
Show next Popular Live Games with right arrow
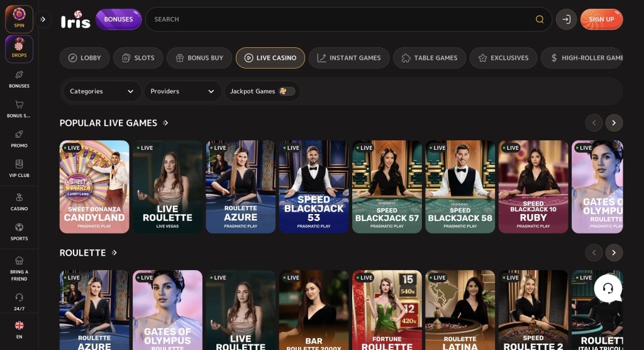pyautogui.click(x=614, y=123)
